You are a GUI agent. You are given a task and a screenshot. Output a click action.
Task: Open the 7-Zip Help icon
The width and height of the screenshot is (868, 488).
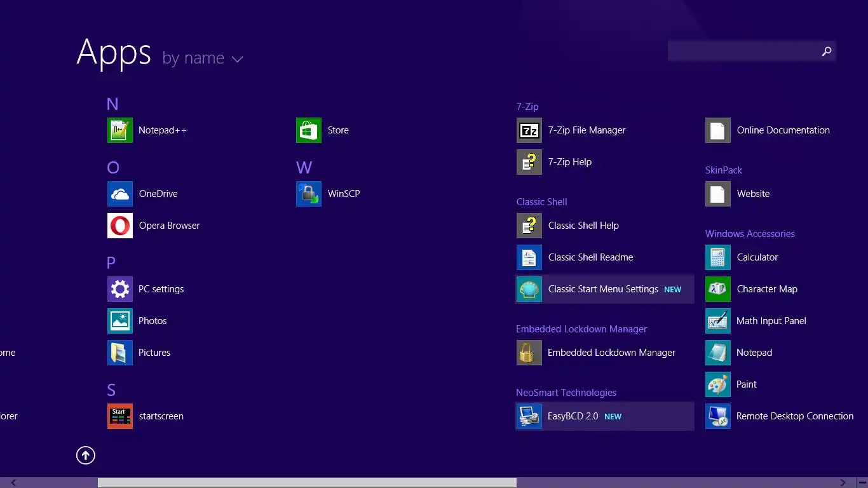pos(529,162)
